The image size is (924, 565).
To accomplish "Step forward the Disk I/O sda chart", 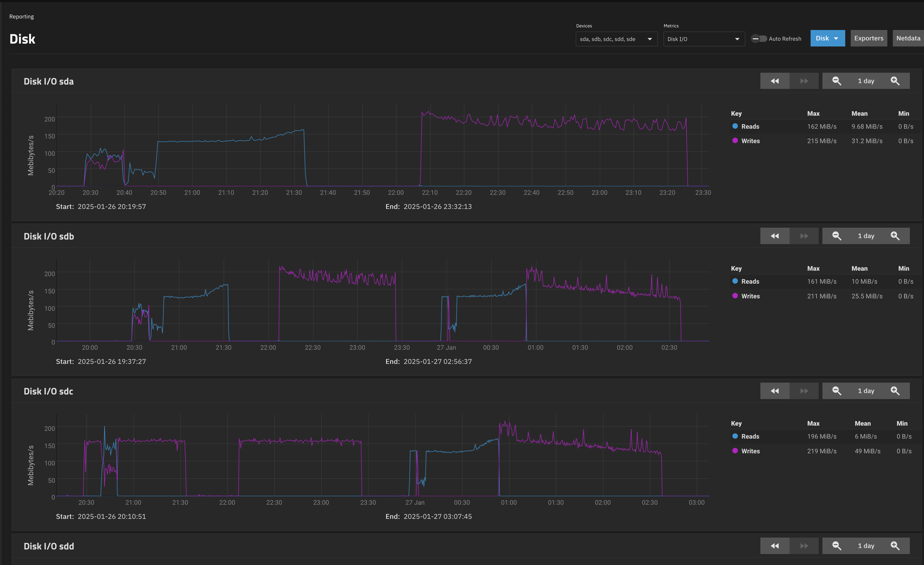I will [804, 81].
